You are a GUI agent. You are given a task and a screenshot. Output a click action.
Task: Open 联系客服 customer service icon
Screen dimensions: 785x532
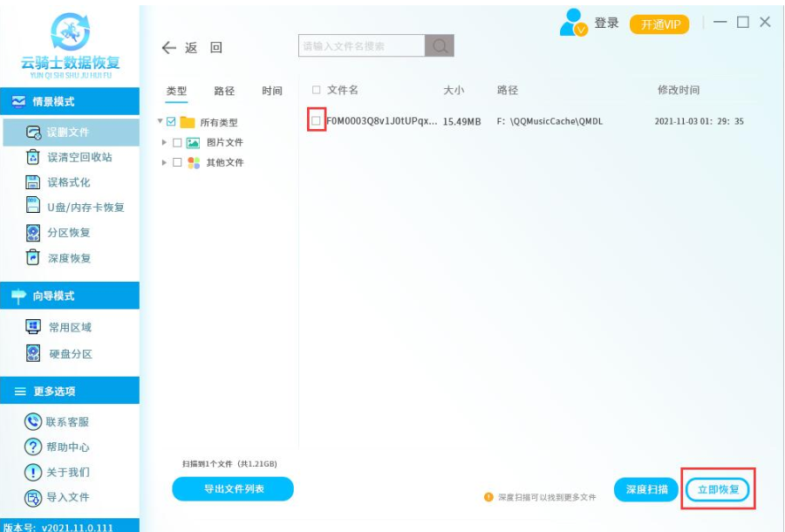click(33, 422)
